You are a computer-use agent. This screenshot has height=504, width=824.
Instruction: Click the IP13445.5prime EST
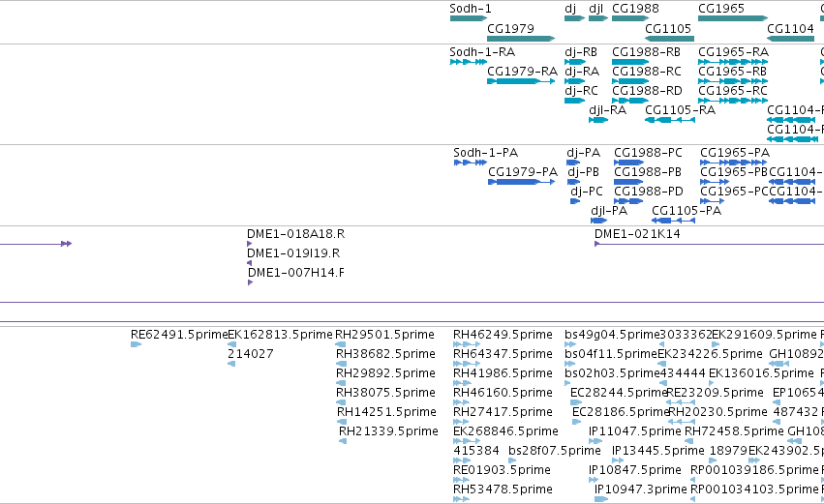tap(619, 461)
